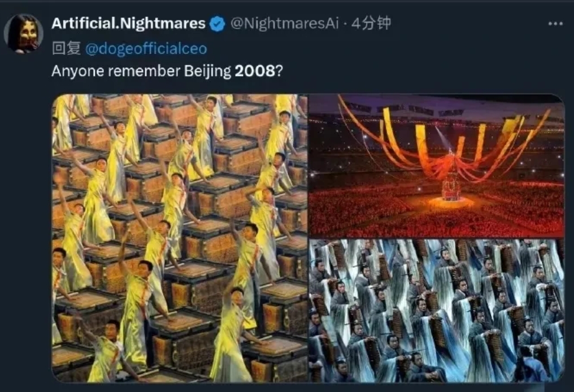The height and width of the screenshot is (392, 574).
Task: Click the Artificial.Nightmares display name
Action: click(x=128, y=23)
